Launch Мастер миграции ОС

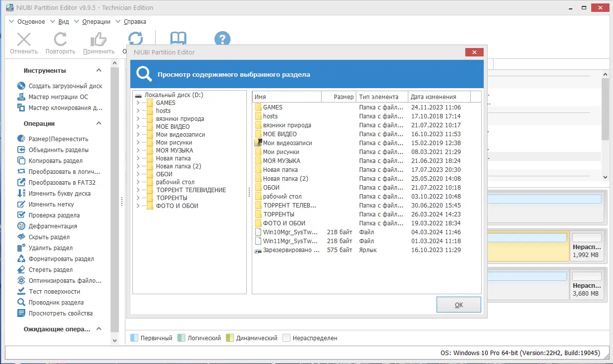[58, 97]
